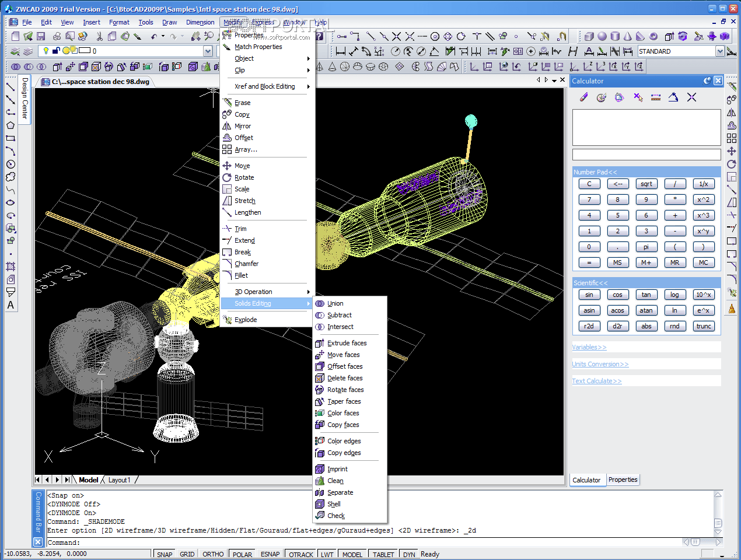Viewport: 741px width, 560px height.
Task: Select the Text tool in left toolbar
Action: (11, 305)
